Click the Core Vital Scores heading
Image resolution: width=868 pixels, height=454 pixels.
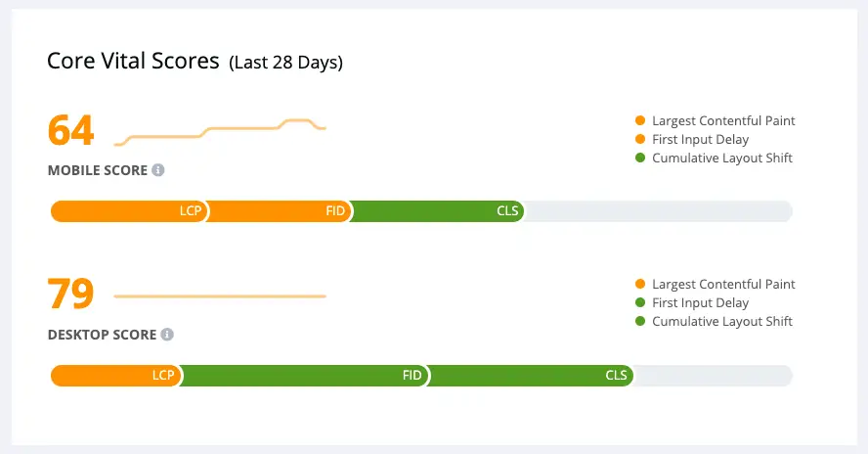133,61
